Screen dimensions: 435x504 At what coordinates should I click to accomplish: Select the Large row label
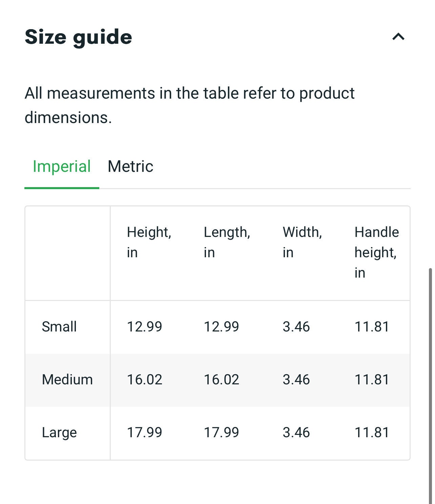[x=59, y=432]
